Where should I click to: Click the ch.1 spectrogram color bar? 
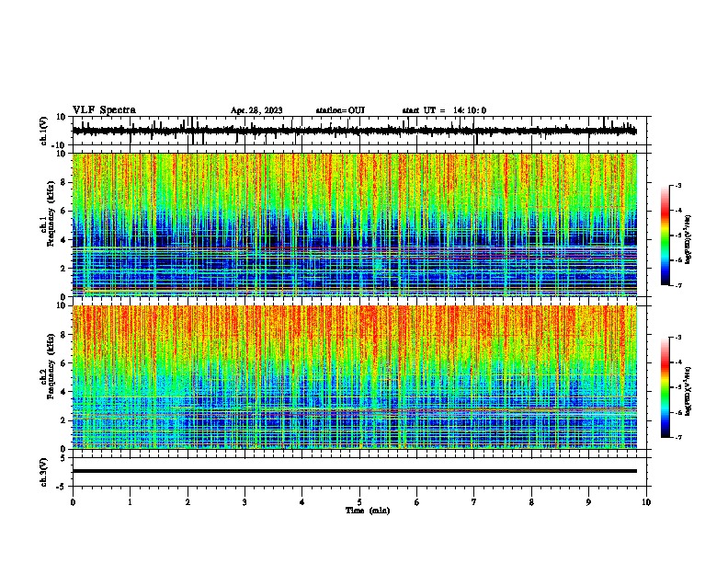pos(665,236)
